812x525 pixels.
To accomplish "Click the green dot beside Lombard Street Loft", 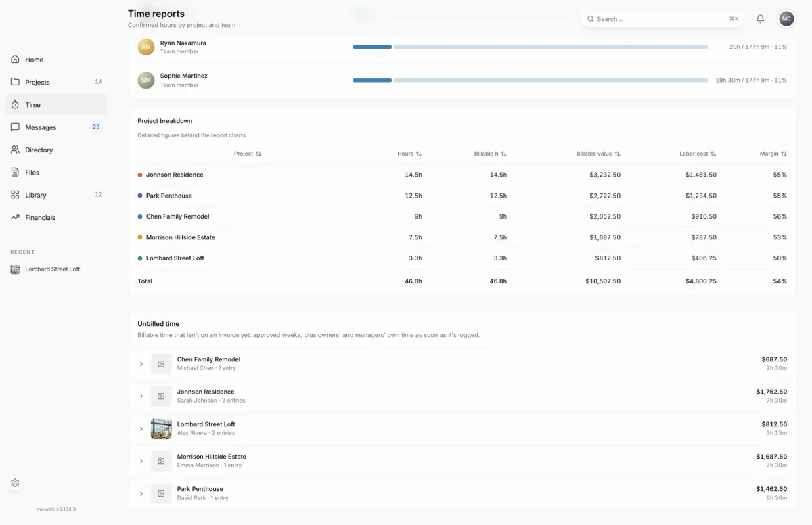I will tap(140, 258).
